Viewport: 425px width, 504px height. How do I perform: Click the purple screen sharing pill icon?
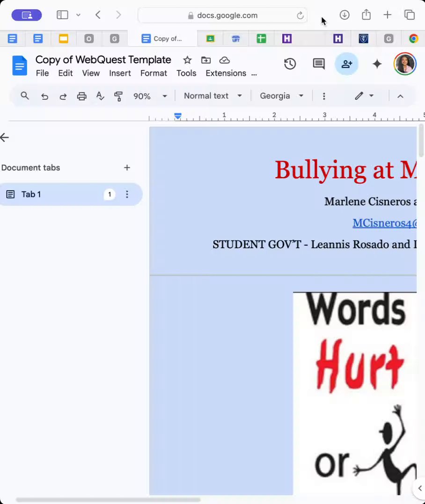tap(27, 15)
